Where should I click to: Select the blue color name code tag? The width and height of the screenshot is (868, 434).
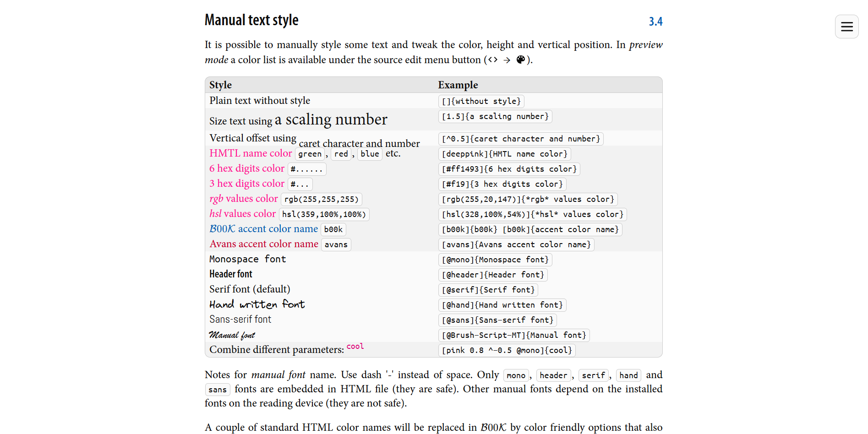pyautogui.click(x=369, y=154)
